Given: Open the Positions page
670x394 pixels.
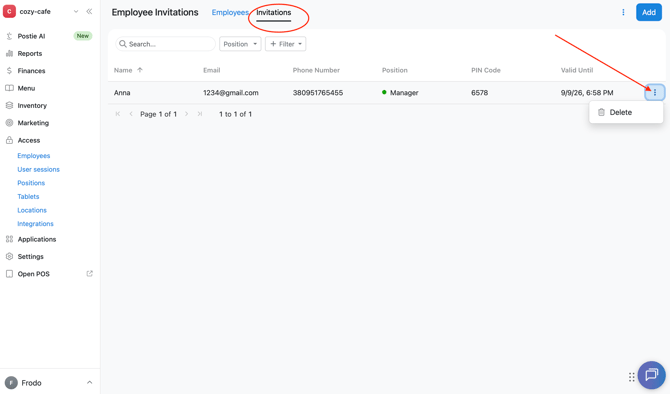Looking at the screenshot, I should point(31,183).
